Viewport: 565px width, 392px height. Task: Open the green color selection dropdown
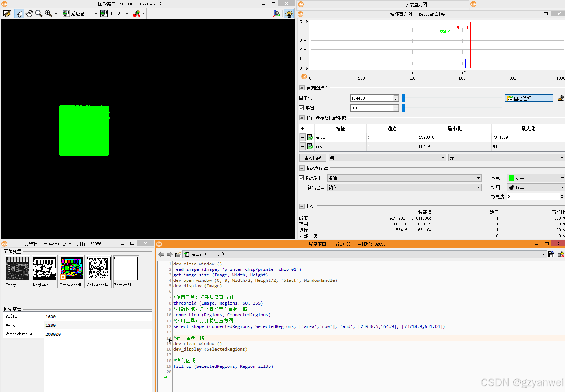click(x=536, y=178)
